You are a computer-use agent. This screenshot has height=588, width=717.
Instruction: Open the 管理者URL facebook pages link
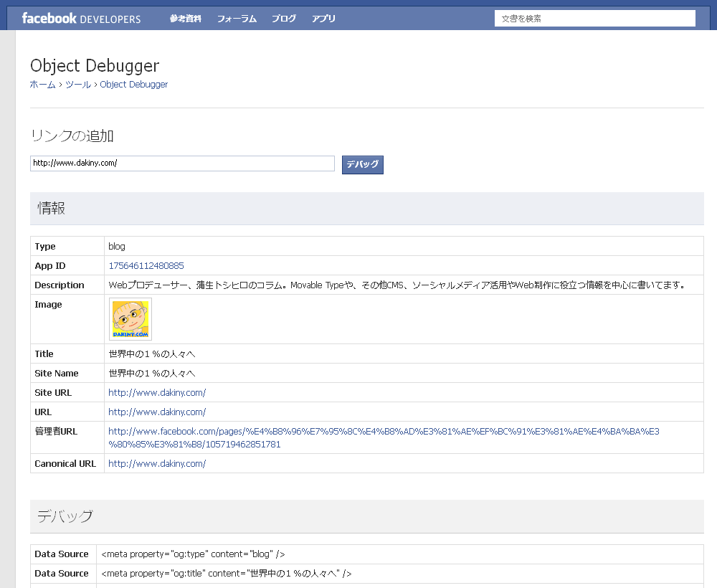coord(384,437)
